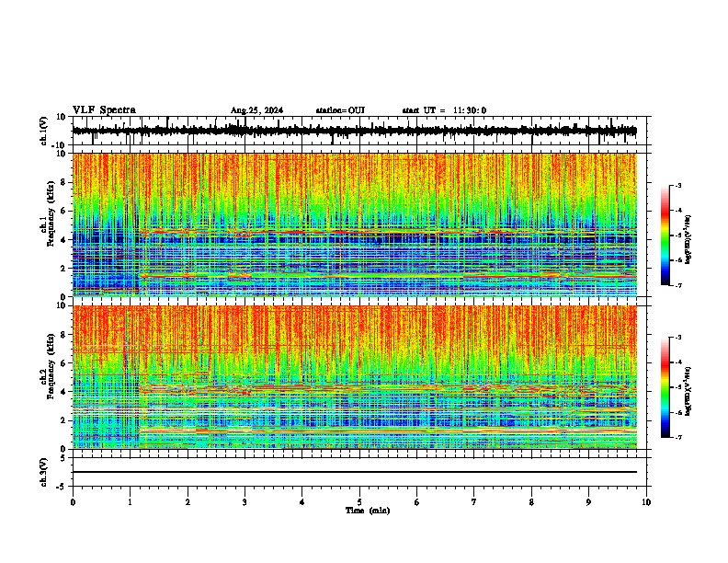Click the "8" kHz tick on ch.2 frequency axis
The height and width of the screenshot is (563, 728).
tap(64, 335)
